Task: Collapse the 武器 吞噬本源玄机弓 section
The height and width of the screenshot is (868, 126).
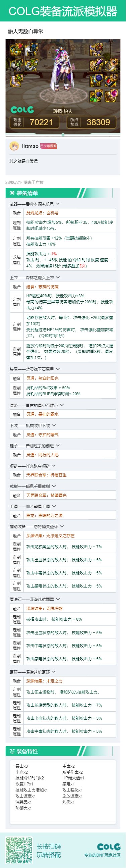Action: (x=58, y=204)
